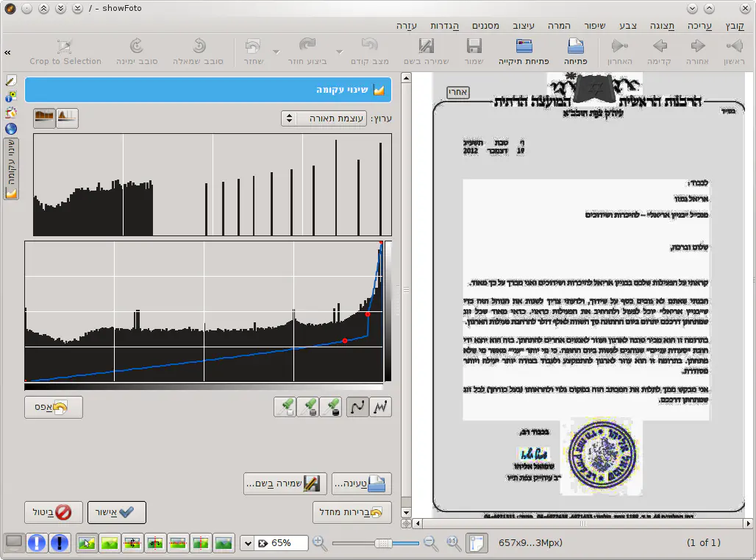Toggle linear histogram scale button
The image size is (756, 560).
coord(67,118)
